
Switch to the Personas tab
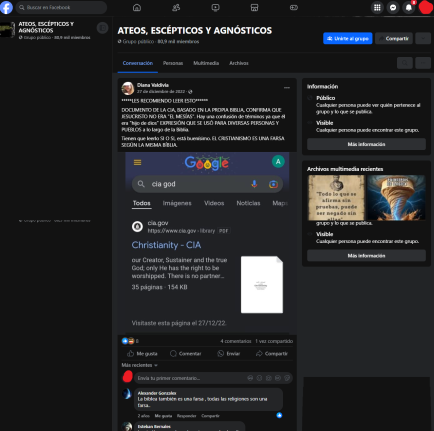point(173,63)
